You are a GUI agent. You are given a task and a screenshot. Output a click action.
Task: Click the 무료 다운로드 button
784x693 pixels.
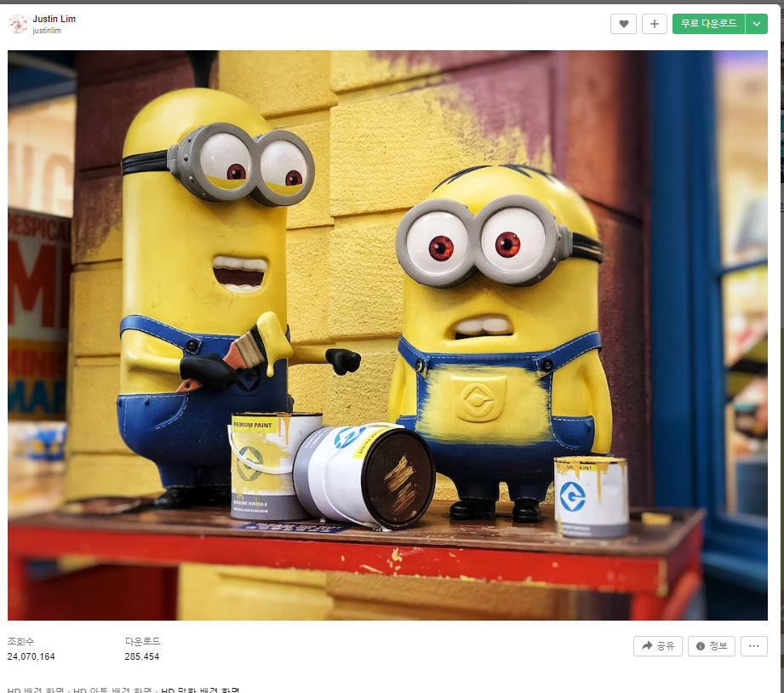[x=708, y=24]
